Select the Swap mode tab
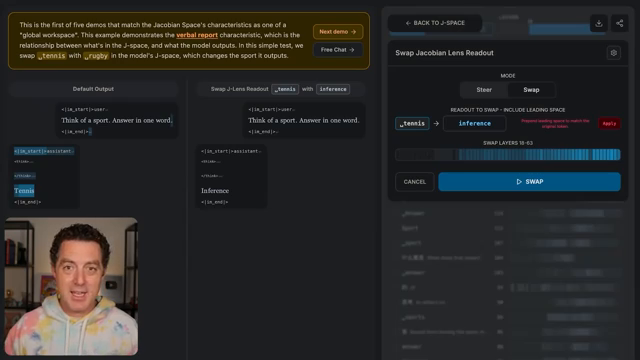This screenshot has height=360, width=640. [531, 90]
